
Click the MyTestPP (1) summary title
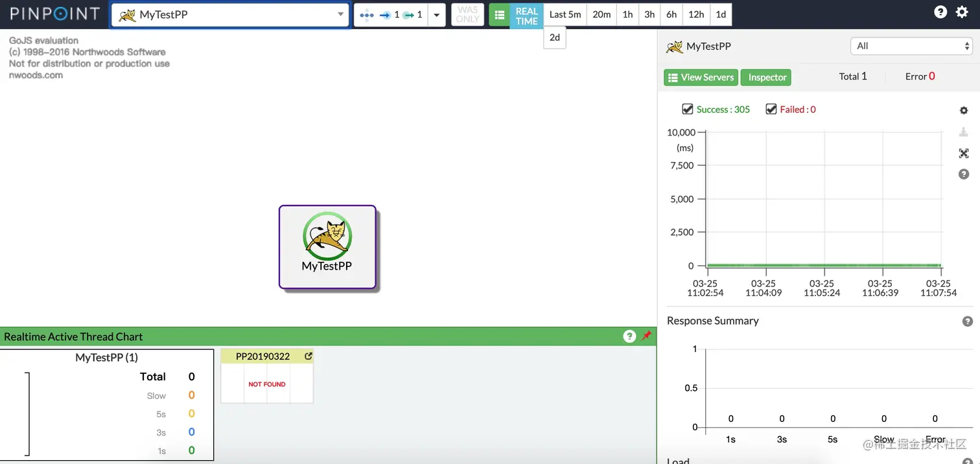106,358
